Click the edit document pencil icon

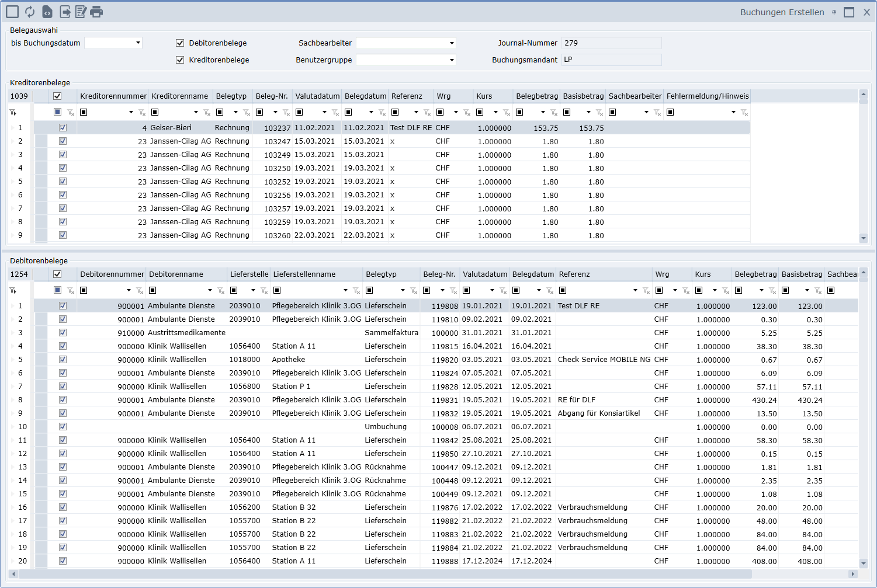(x=81, y=12)
